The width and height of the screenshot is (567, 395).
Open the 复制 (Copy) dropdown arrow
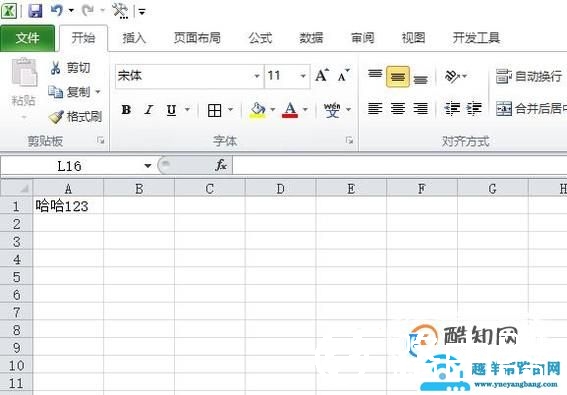pos(98,92)
